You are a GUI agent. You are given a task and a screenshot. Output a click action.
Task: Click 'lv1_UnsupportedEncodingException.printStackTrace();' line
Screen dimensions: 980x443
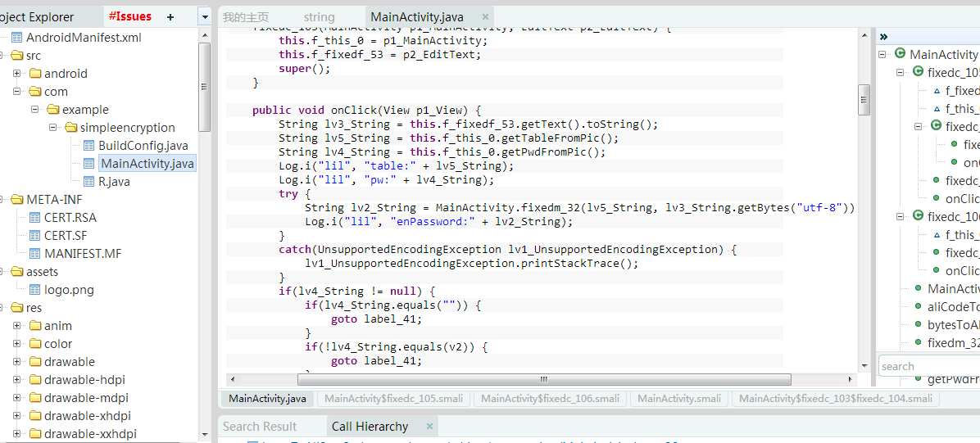[x=472, y=263]
